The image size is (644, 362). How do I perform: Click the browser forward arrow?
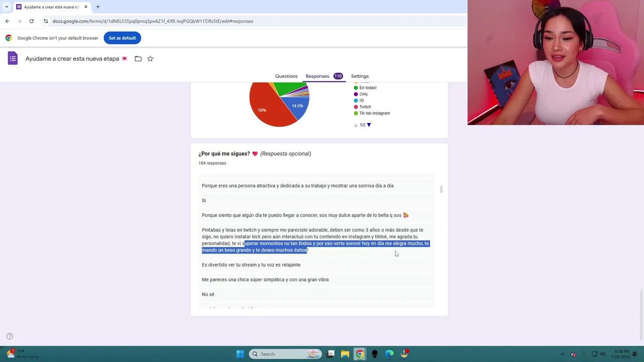click(19, 21)
